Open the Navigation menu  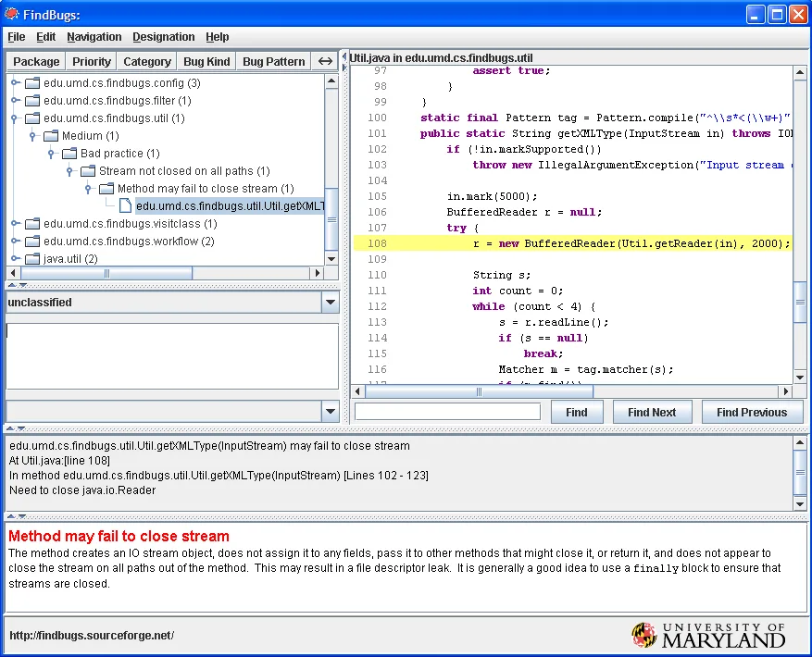click(x=94, y=37)
